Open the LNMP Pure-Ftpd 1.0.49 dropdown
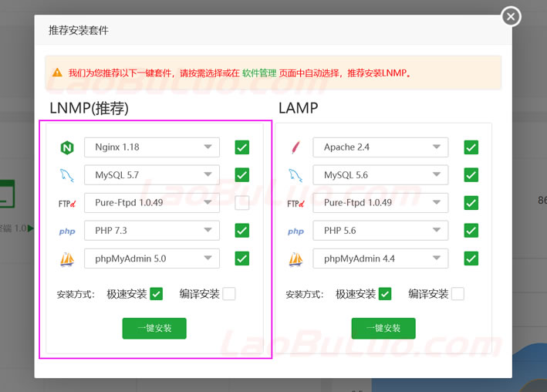The width and height of the screenshot is (547, 392). coord(152,203)
